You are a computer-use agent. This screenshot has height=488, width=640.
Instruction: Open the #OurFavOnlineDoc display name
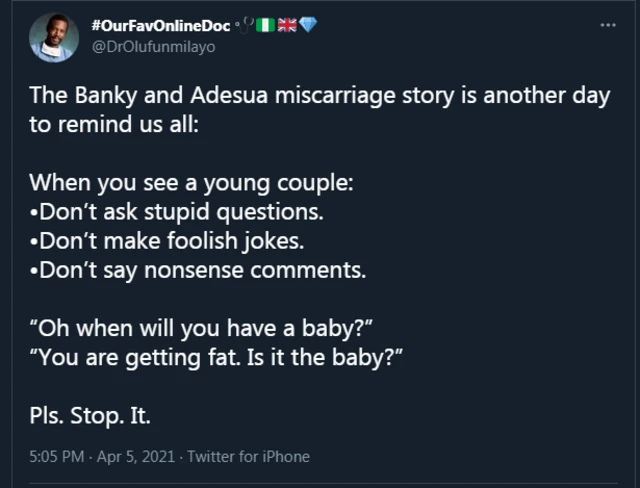[160, 25]
